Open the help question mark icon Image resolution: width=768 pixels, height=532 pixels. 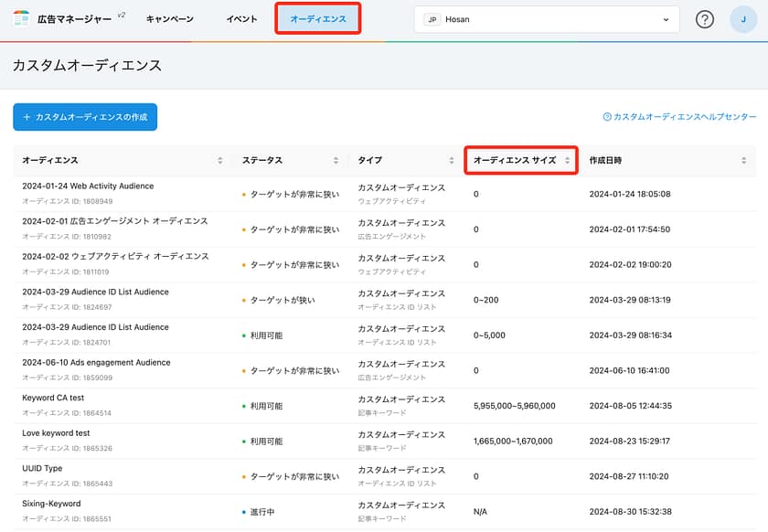704,19
